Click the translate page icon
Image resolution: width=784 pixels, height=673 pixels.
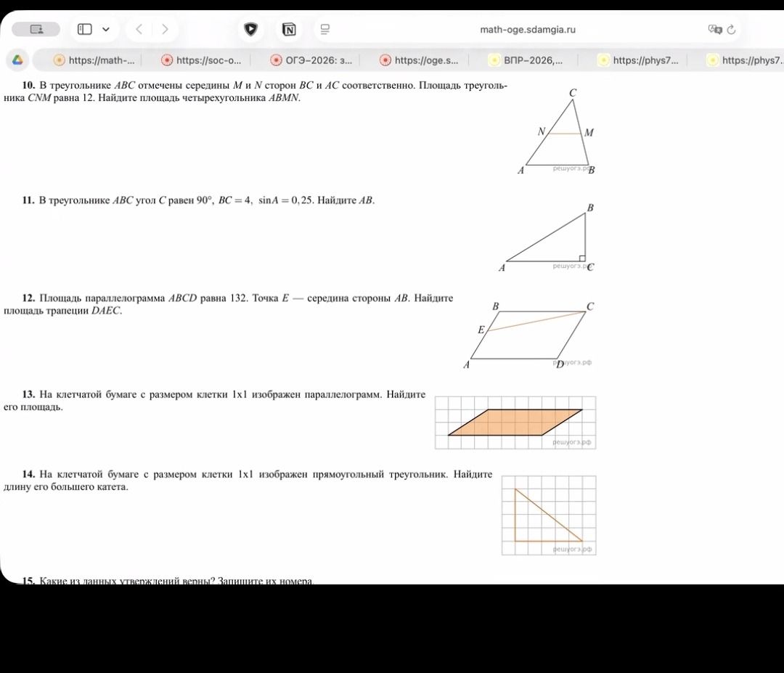(715, 29)
